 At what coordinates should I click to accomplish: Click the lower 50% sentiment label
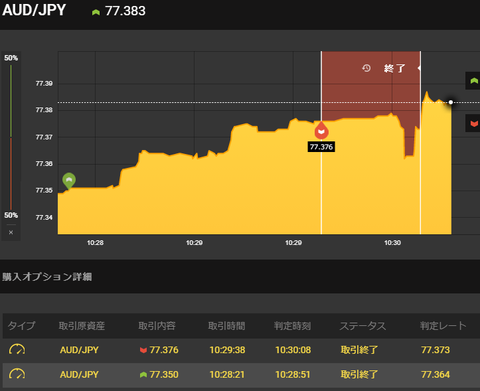(11, 215)
